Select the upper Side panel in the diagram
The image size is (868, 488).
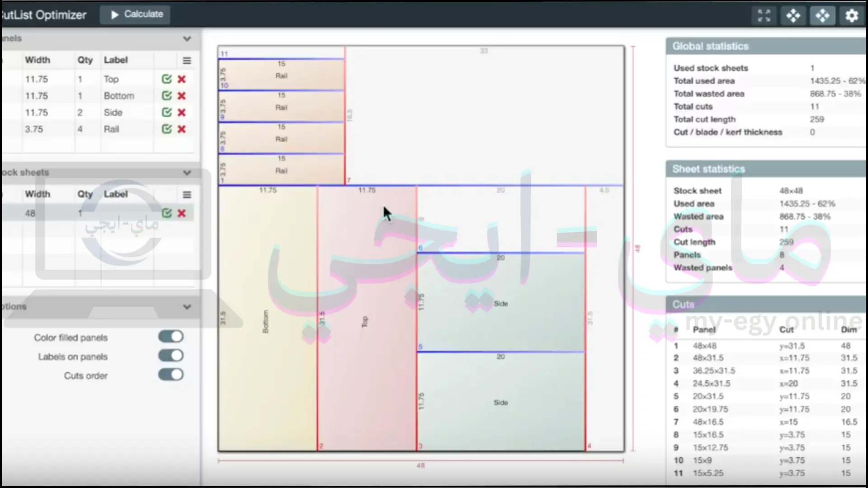500,302
